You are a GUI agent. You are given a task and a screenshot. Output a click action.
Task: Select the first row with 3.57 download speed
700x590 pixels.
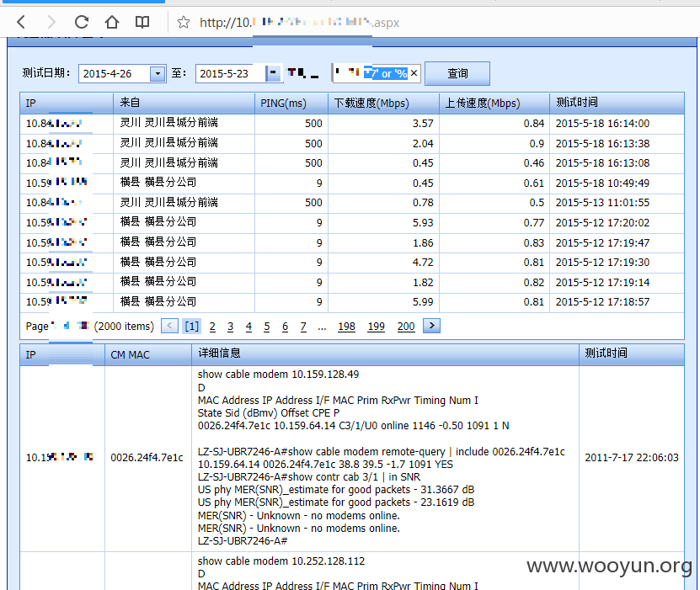[x=352, y=124]
